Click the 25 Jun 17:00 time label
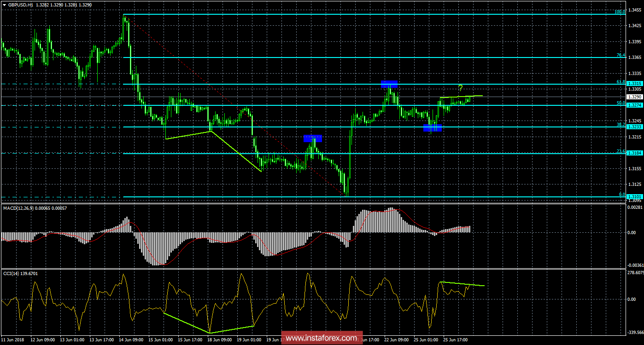644x345 pixels. click(x=456, y=340)
